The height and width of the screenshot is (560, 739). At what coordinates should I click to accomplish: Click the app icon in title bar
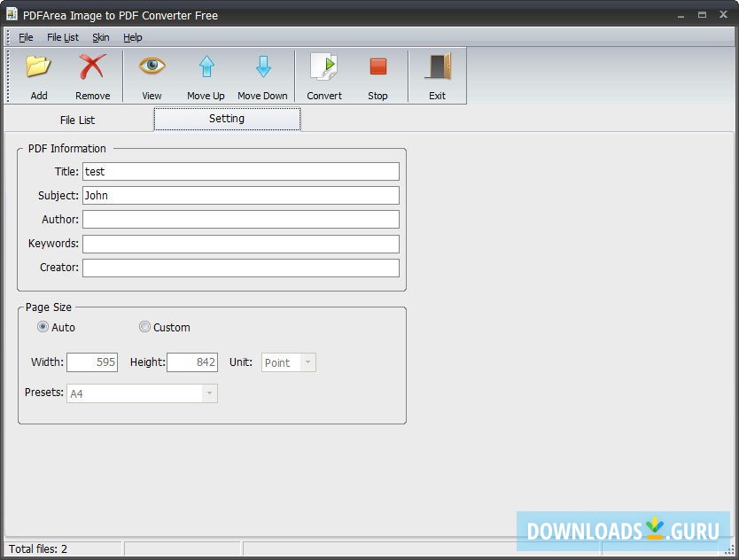(x=12, y=14)
